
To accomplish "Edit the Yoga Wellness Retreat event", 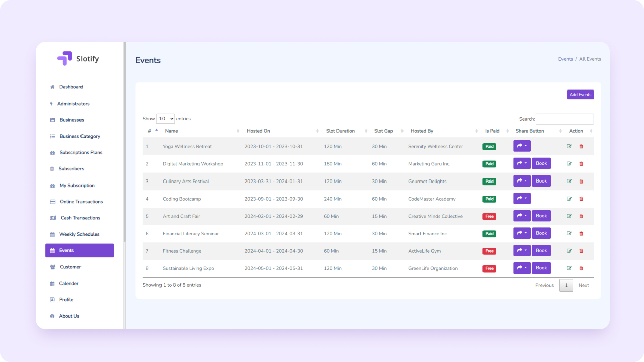I will (569, 146).
